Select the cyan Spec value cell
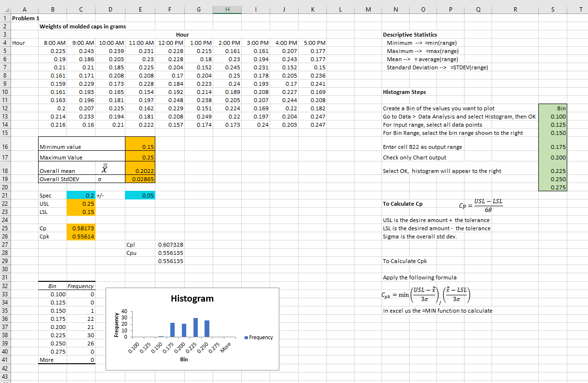The image size is (588, 383). tap(81, 196)
